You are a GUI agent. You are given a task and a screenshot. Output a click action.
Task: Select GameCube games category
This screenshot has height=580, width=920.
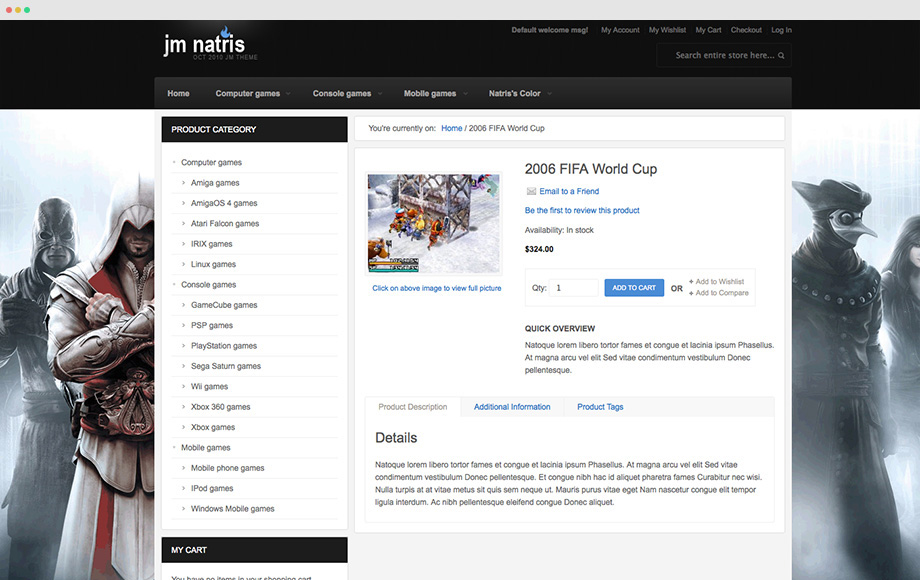[x=224, y=305]
